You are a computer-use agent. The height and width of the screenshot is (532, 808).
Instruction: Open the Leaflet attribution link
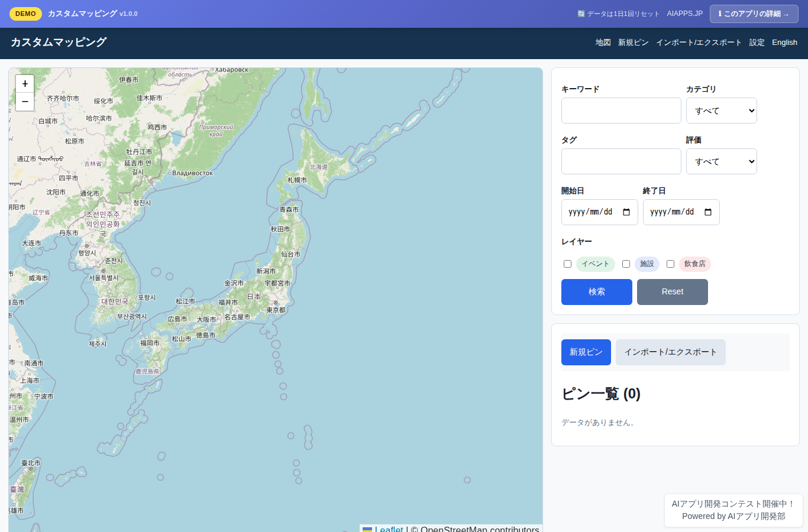point(389,529)
